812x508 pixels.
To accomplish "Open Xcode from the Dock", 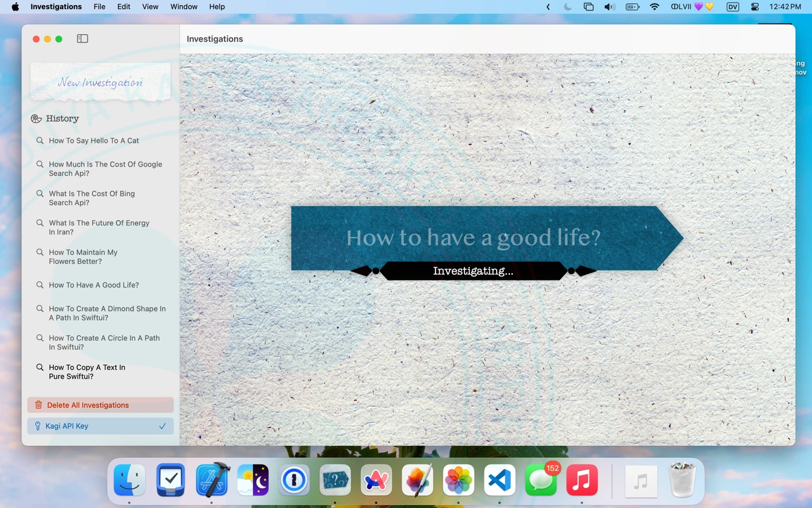I will coord(212,480).
